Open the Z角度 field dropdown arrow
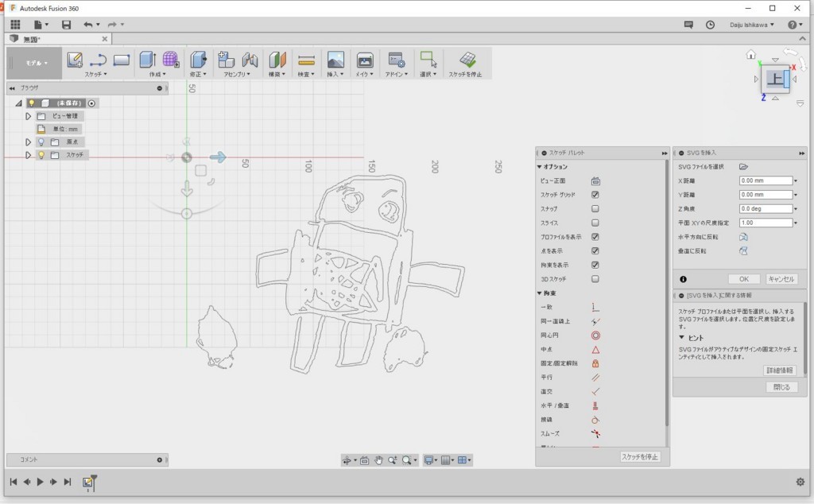Image resolution: width=814 pixels, height=504 pixels. [x=796, y=208]
